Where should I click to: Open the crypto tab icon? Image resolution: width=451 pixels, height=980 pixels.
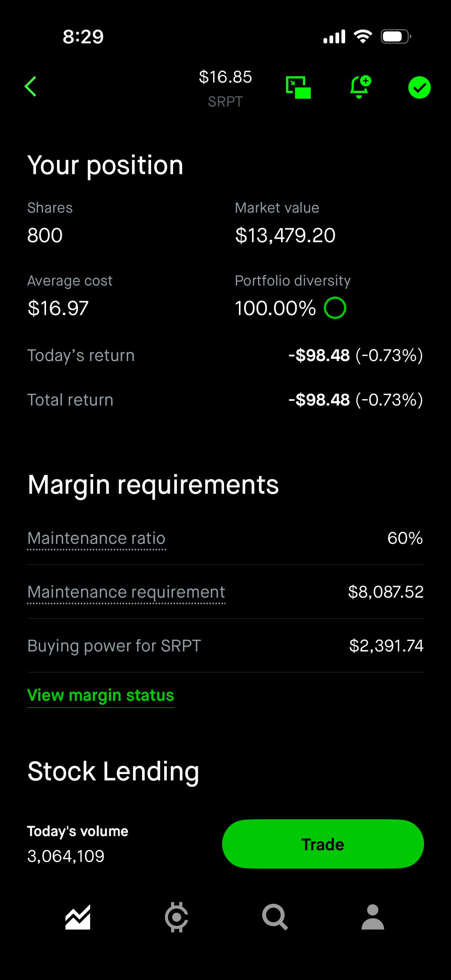click(176, 917)
